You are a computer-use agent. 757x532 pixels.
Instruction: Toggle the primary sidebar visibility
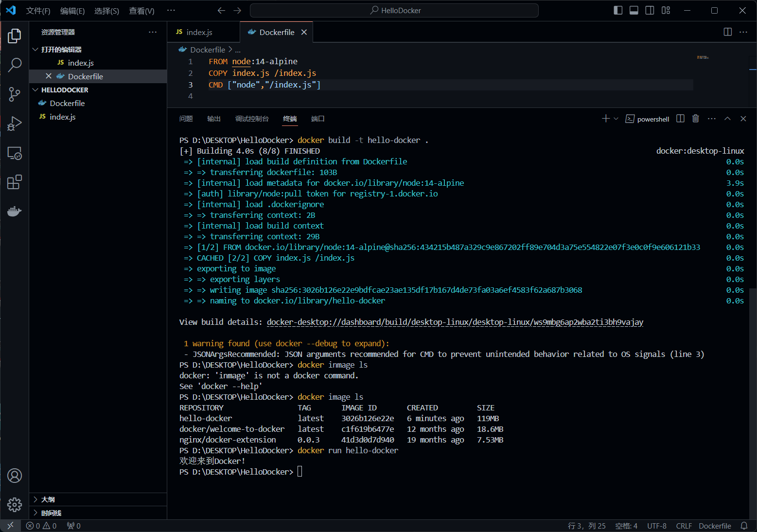click(618, 10)
